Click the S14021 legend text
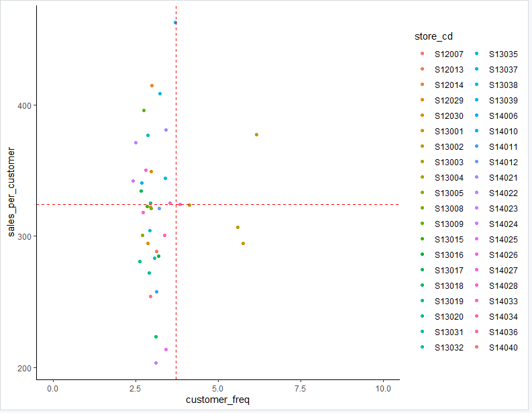This screenshot has height=413, width=532. pos(503,178)
